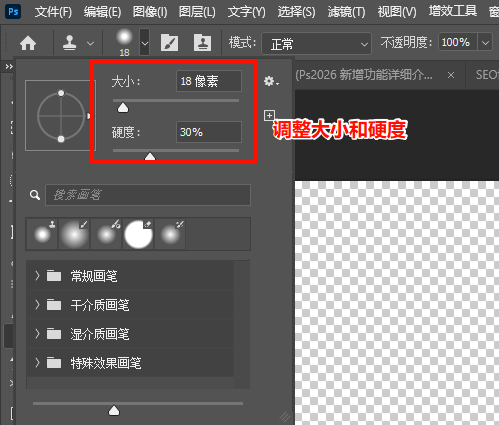Image resolution: width=499 pixels, height=425 pixels.
Task: Select the fifth recent soft brush
Action: tap(170, 234)
